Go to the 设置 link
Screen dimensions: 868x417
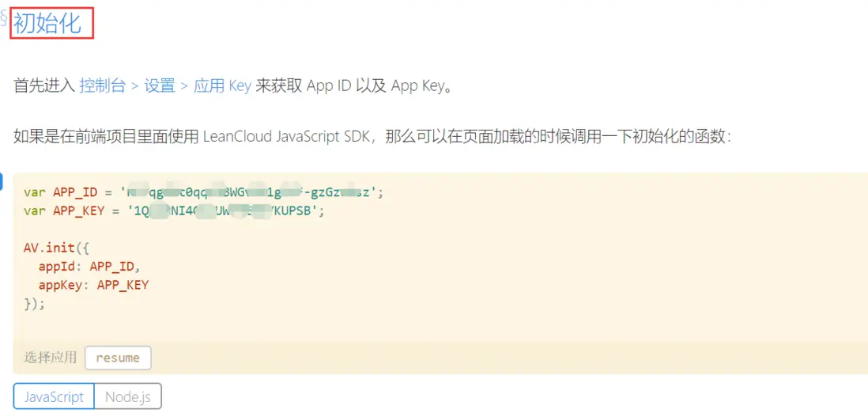click(x=159, y=85)
